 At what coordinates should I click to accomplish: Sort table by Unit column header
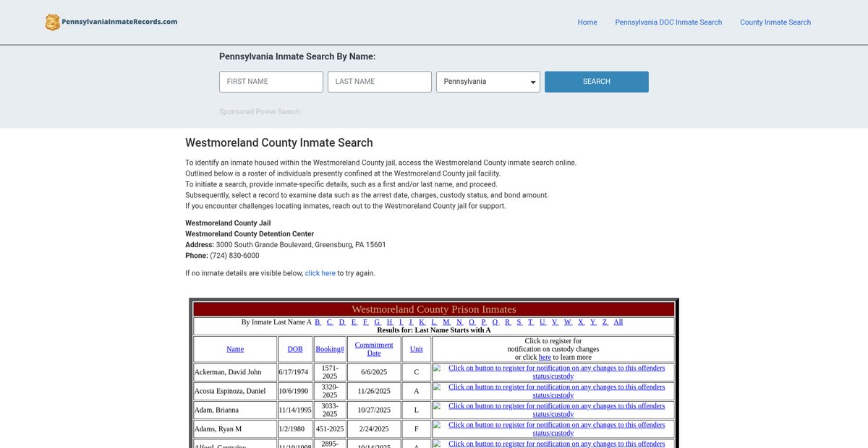(x=417, y=349)
